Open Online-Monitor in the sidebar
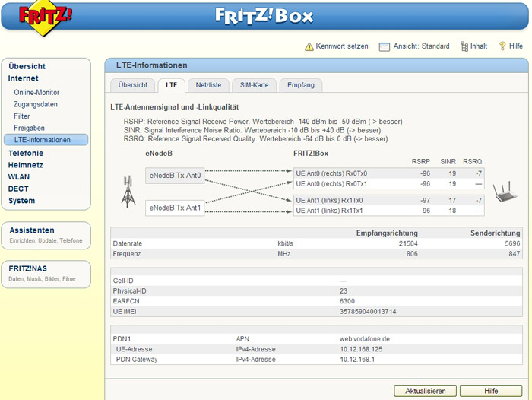This screenshot has width=532, height=400. click(x=36, y=92)
